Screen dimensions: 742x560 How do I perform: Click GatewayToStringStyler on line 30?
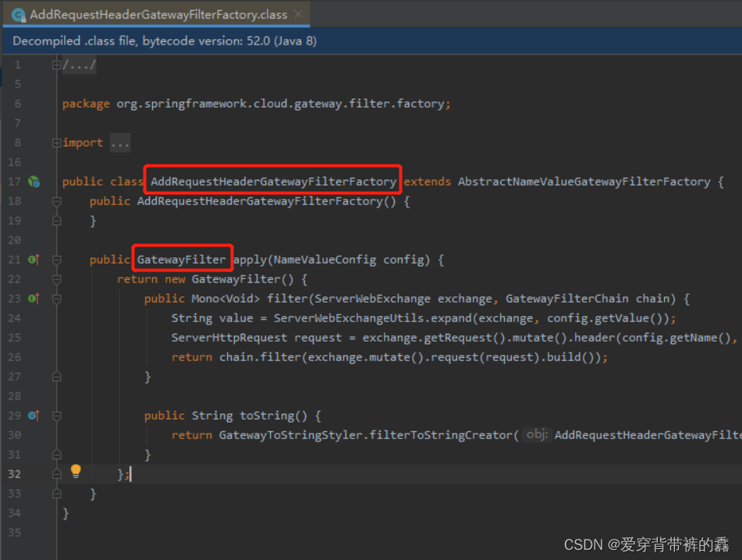[x=290, y=435]
